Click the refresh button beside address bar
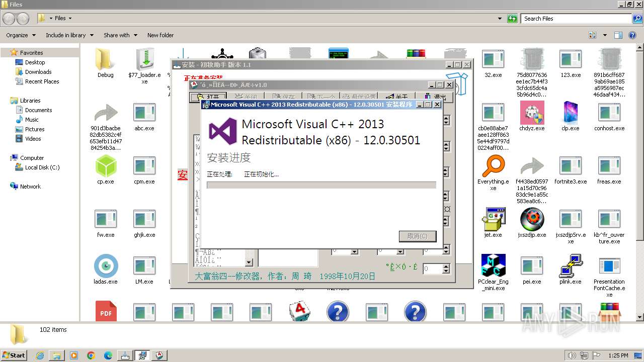Viewport: 644px width, 362px height. (512, 19)
